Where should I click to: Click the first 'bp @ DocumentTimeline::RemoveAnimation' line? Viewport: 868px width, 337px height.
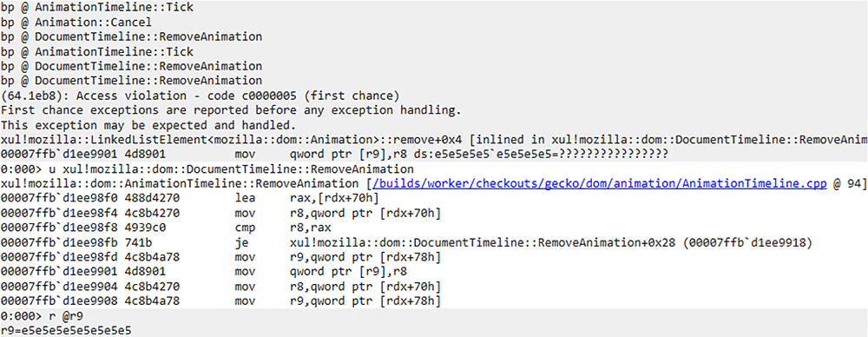pyautogui.click(x=132, y=37)
